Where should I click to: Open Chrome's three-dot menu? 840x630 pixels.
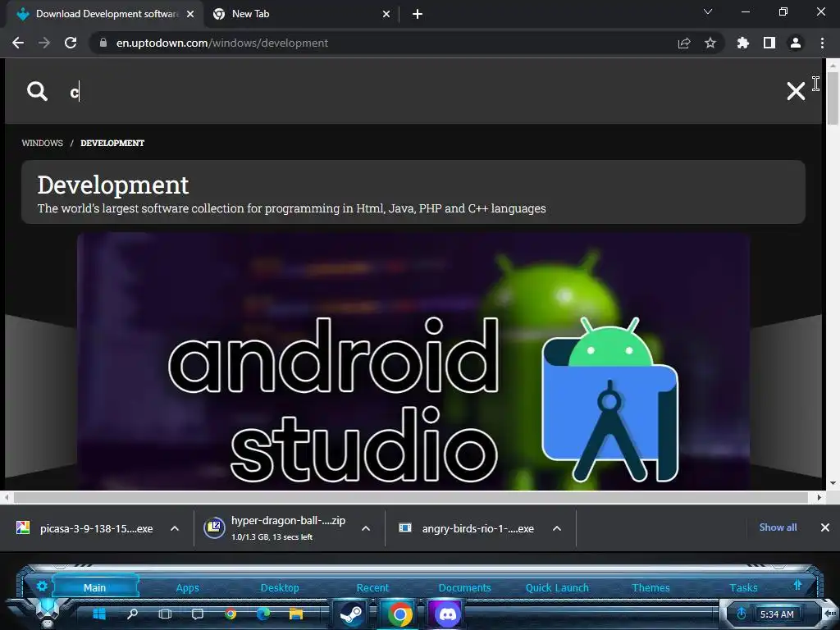822,43
